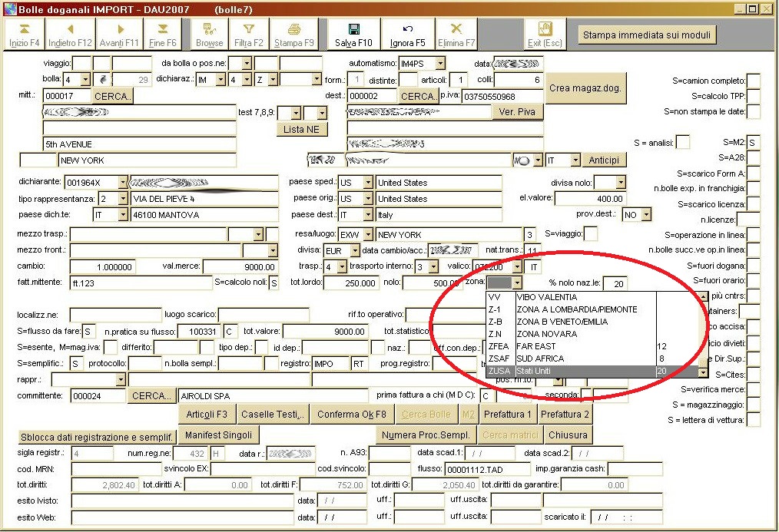Click the S=M2 box
The height and width of the screenshot is (532, 779).
click(x=754, y=143)
